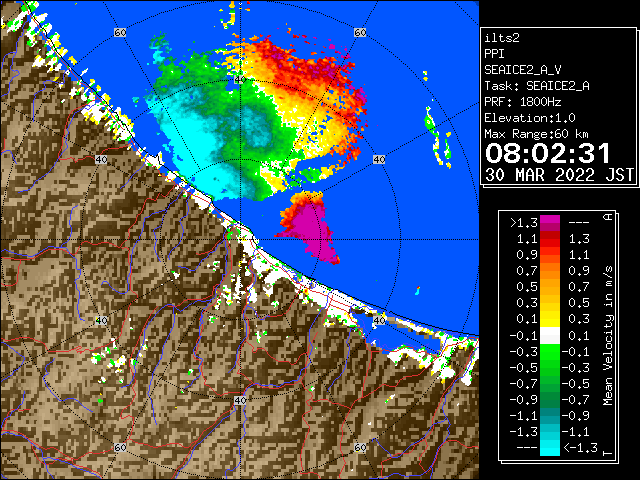Click the 'Elevation:1.0' text

point(530,118)
